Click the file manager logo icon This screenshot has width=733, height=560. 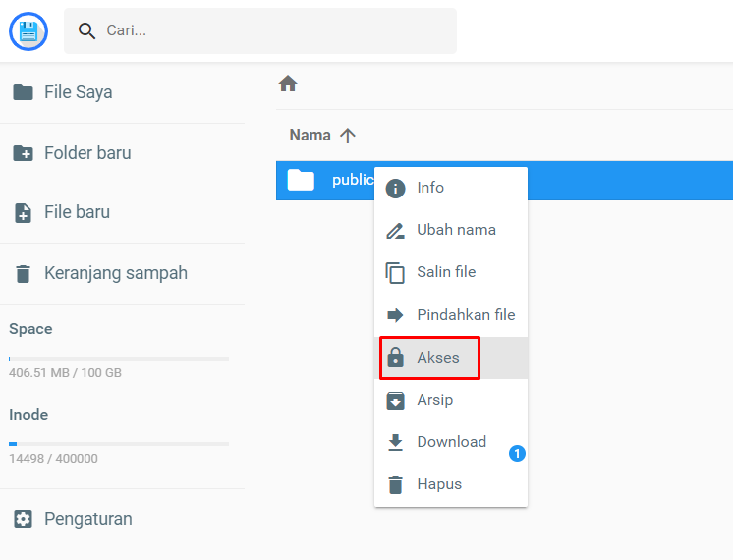pyautogui.click(x=28, y=31)
